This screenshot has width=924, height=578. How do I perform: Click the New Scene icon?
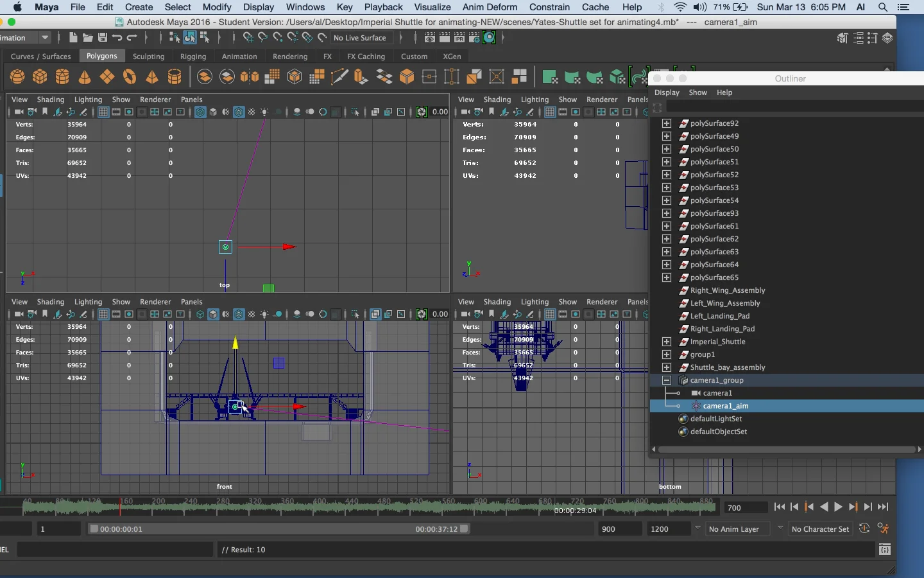(x=73, y=38)
